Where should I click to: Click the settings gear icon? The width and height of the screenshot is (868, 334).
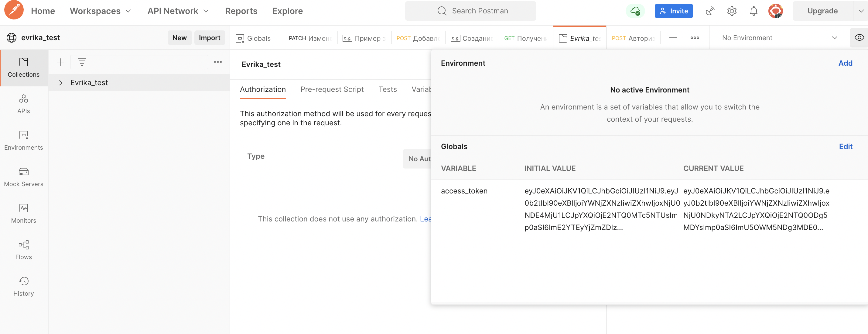click(x=732, y=11)
